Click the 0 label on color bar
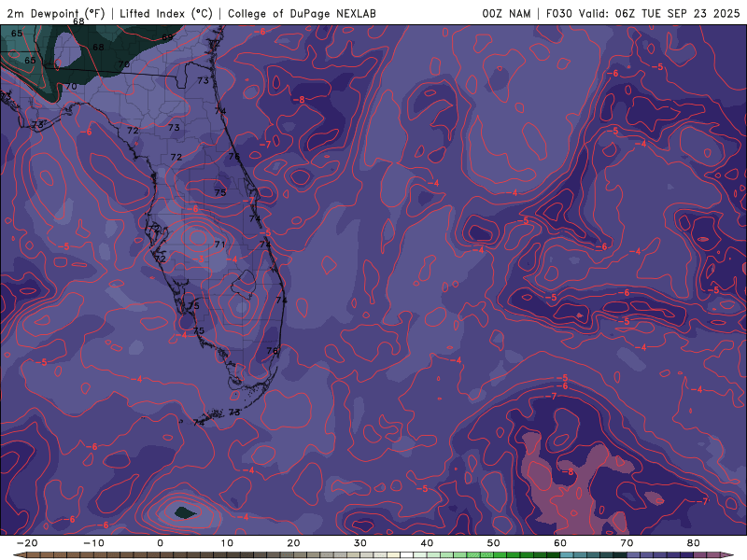The image size is (747, 560). coord(160,543)
